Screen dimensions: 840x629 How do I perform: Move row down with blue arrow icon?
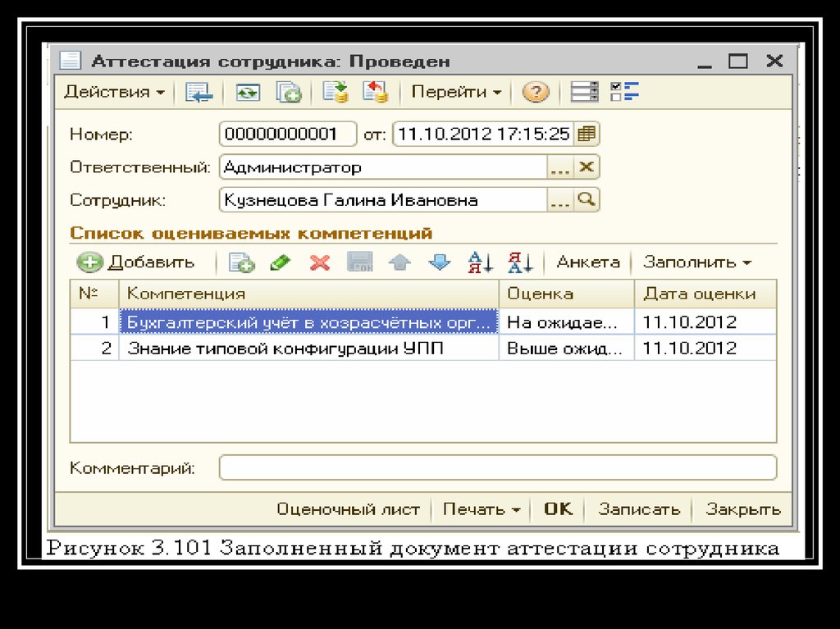click(441, 262)
